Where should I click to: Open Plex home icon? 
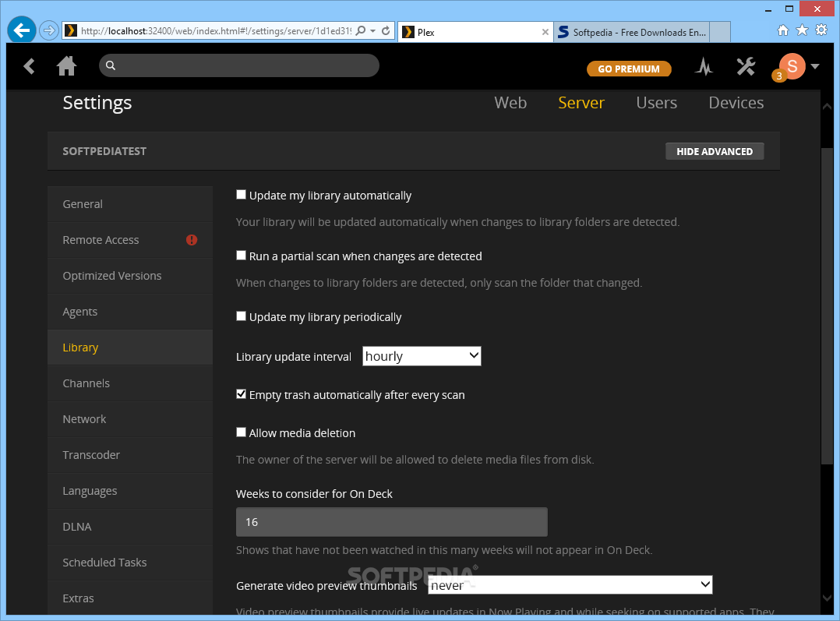coord(66,66)
